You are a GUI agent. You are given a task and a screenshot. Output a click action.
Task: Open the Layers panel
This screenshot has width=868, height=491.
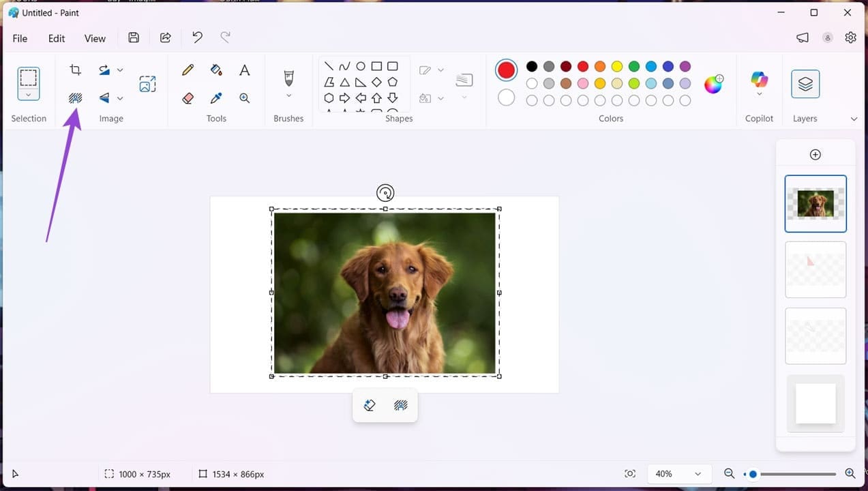(x=805, y=84)
